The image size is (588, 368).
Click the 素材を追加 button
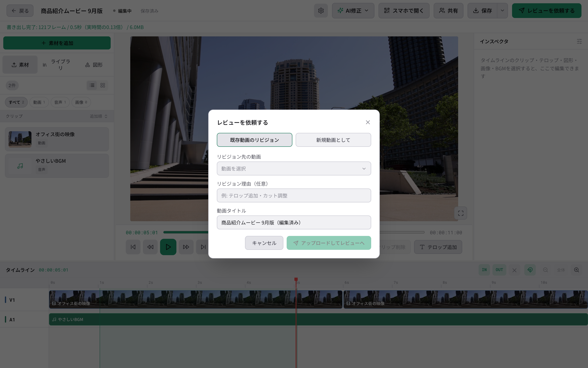pyautogui.click(x=57, y=43)
